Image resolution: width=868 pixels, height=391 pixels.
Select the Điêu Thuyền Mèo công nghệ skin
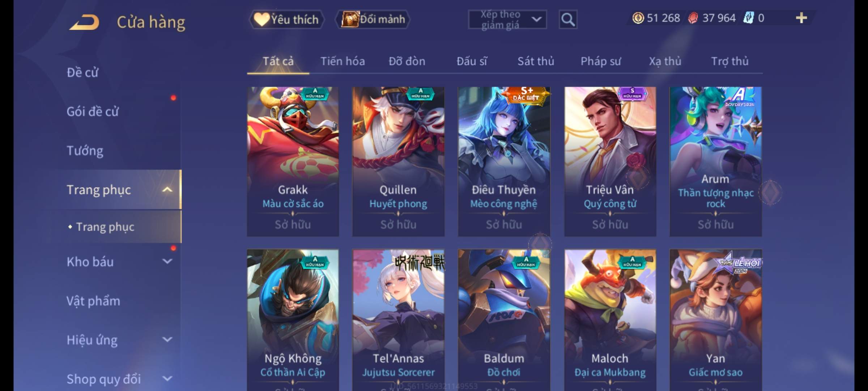click(504, 161)
